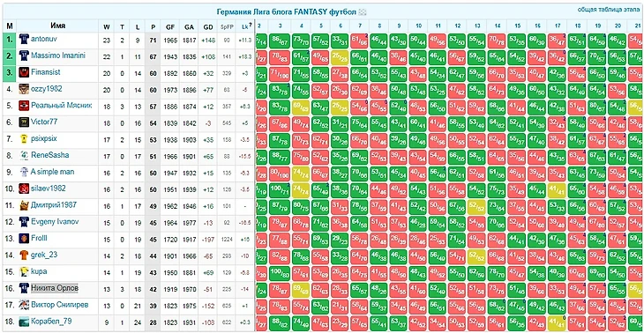Sort by the GD column header
Viewport: 644px width, 333px height.
[x=208, y=26]
